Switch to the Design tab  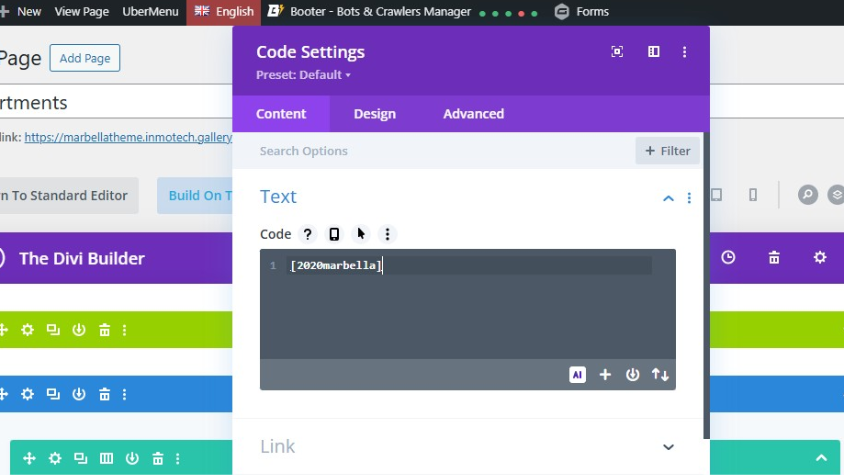(x=374, y=114)
